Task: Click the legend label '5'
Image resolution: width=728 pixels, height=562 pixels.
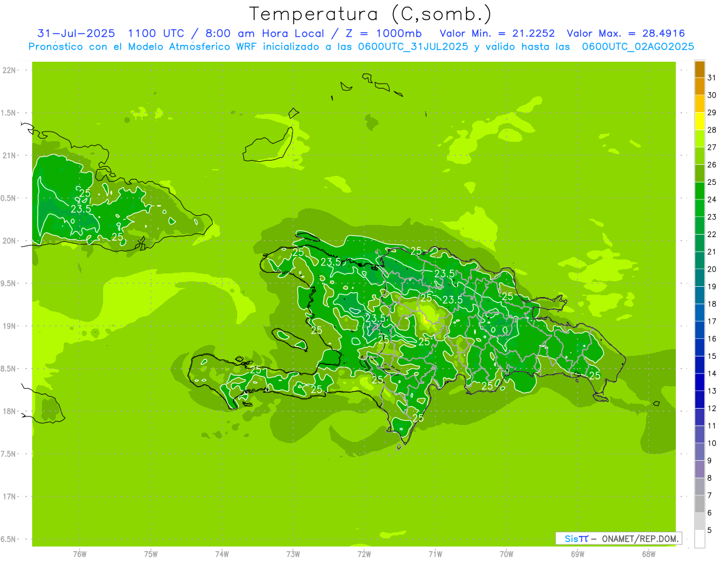Action: 710,530
